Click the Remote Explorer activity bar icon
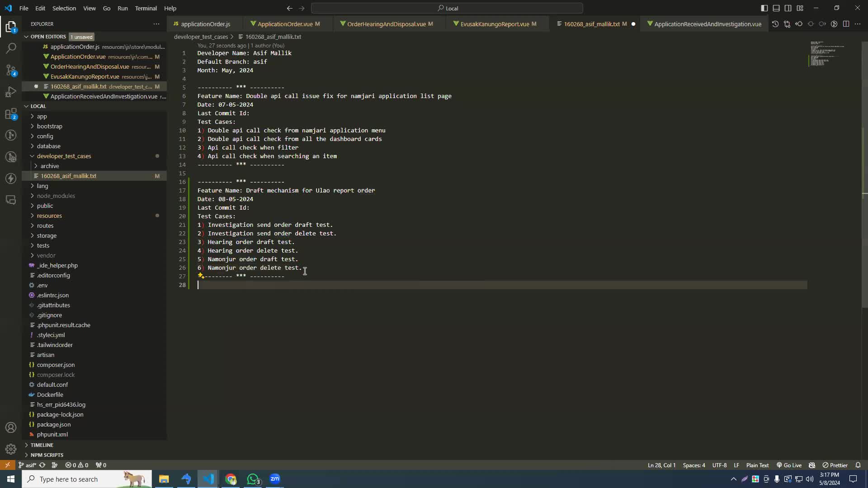868x488 pixels. [x=11, y=200]
